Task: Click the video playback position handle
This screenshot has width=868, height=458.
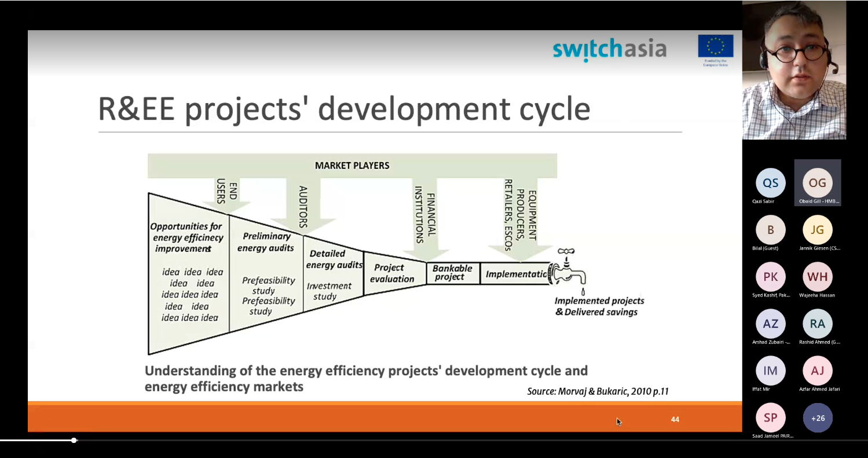Action: 74,441
